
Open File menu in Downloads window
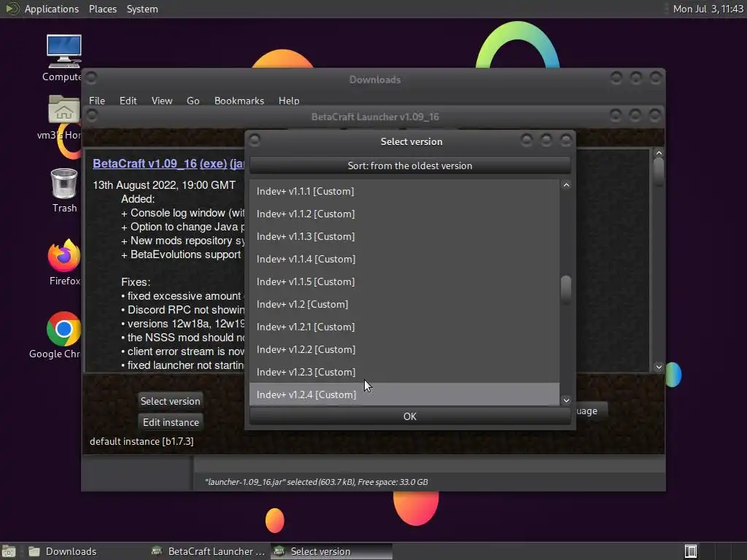pyautogui.click(x=97, y=101)
